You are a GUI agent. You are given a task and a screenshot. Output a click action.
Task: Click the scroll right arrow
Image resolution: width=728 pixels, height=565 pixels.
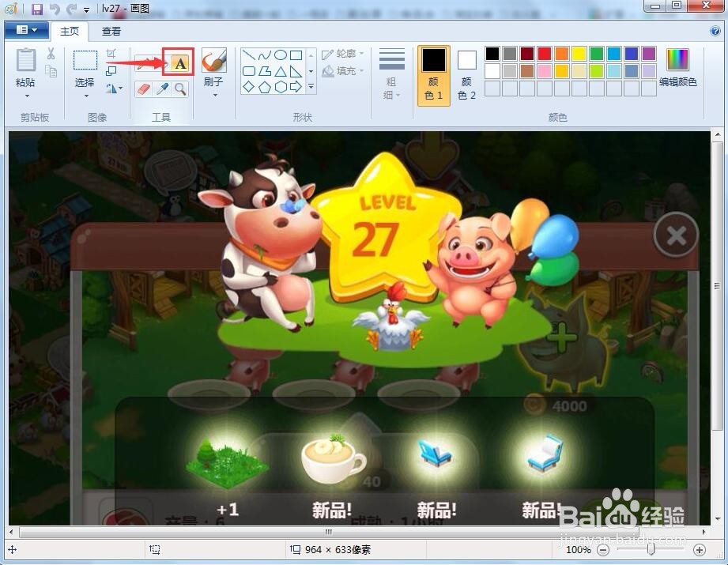(704, 532)
